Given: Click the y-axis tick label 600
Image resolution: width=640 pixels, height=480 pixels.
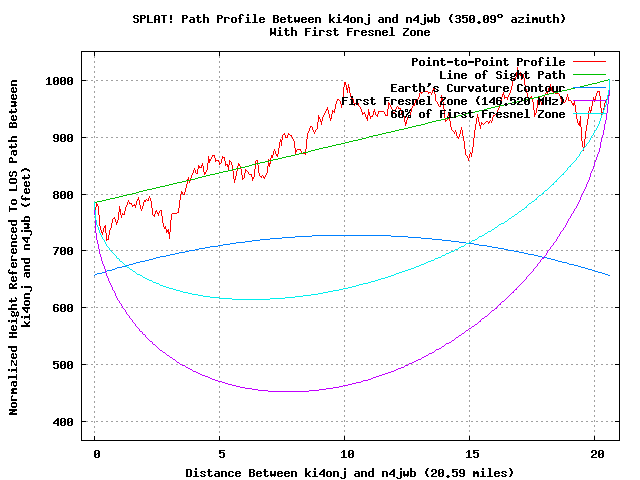Looking at the screenshot, I should [63, 308].
